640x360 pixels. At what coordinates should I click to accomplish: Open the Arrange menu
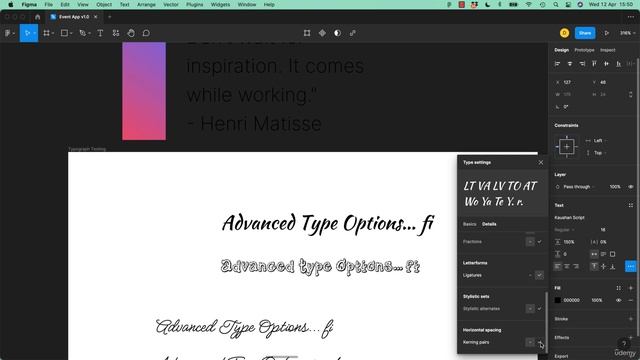[x=146, y=4]
